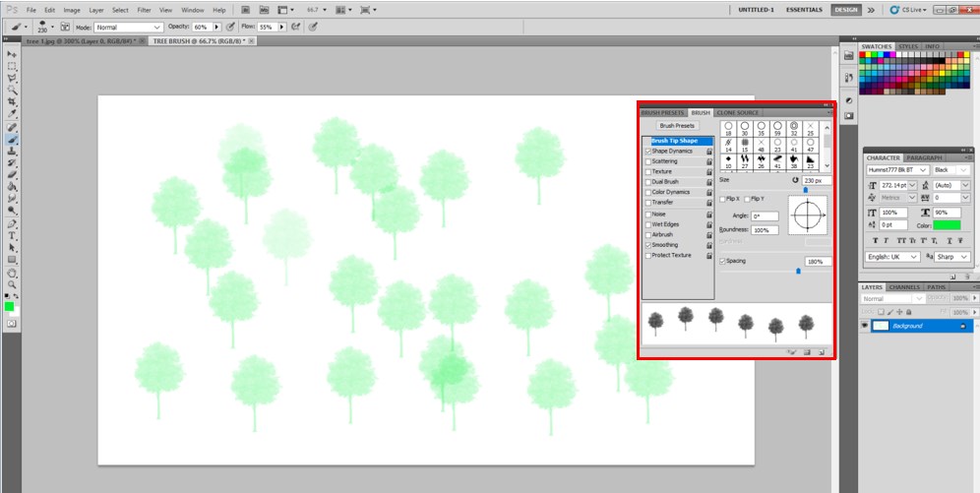Viewport: 980px width, 493px height.
Task: Select the Quick Selection tool
Action: coord(12,90)
